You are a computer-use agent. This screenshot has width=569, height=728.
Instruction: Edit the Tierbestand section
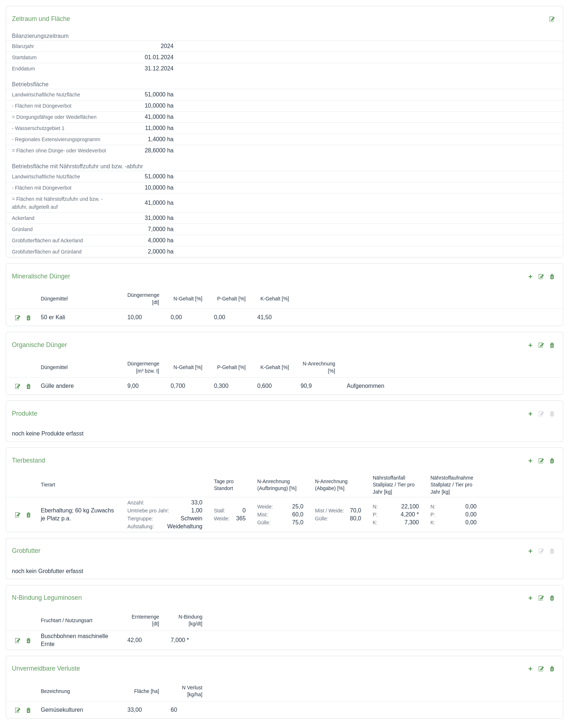[x=541, y=461]
